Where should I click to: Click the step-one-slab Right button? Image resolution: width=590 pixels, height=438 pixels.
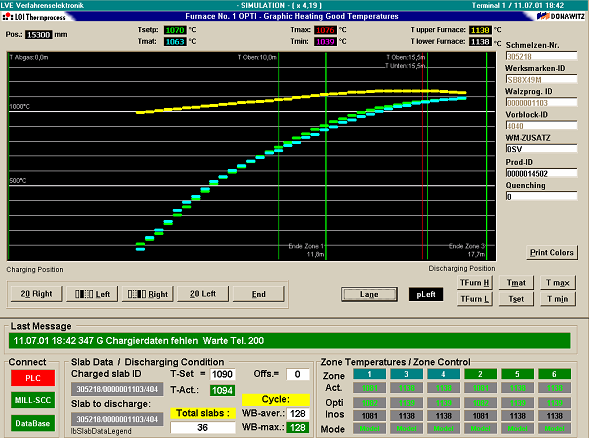[x=148, y=294]
